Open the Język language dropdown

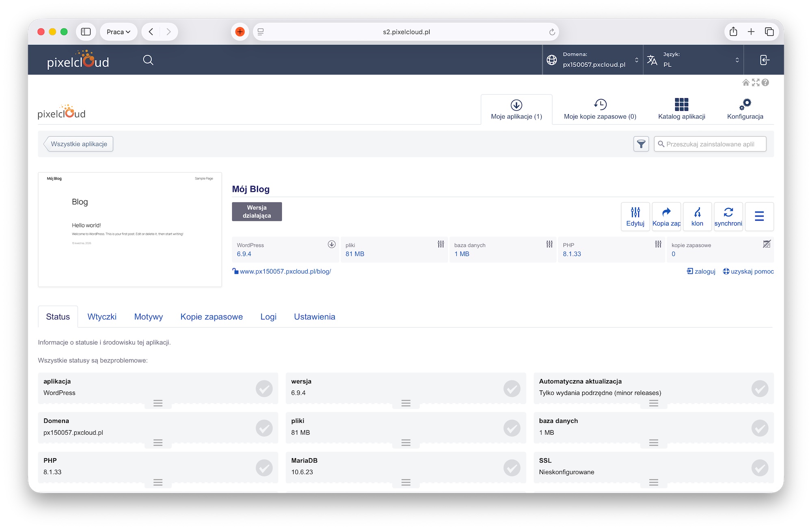(x=693, y=60)
